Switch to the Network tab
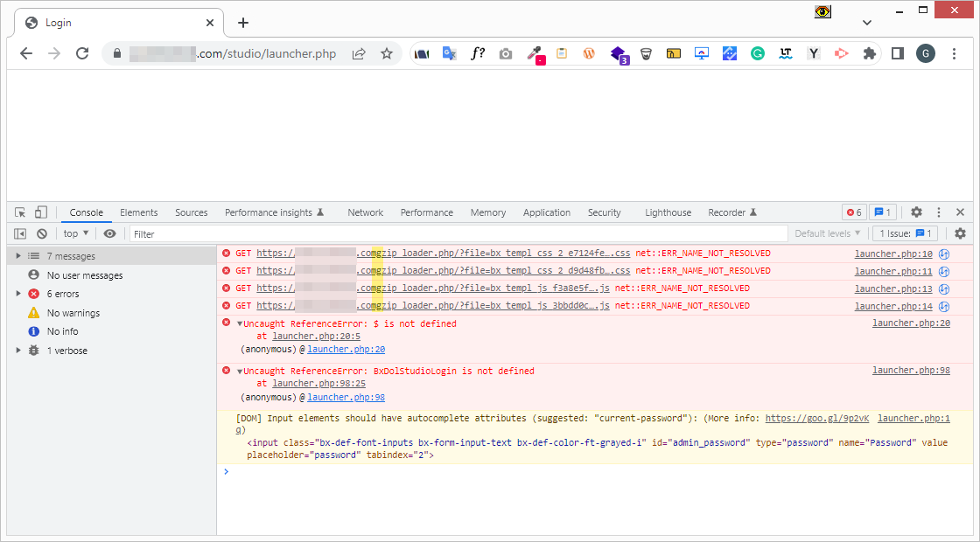This screenshot has width=980, height=542. pyautogui.click(x=365, y=212)
